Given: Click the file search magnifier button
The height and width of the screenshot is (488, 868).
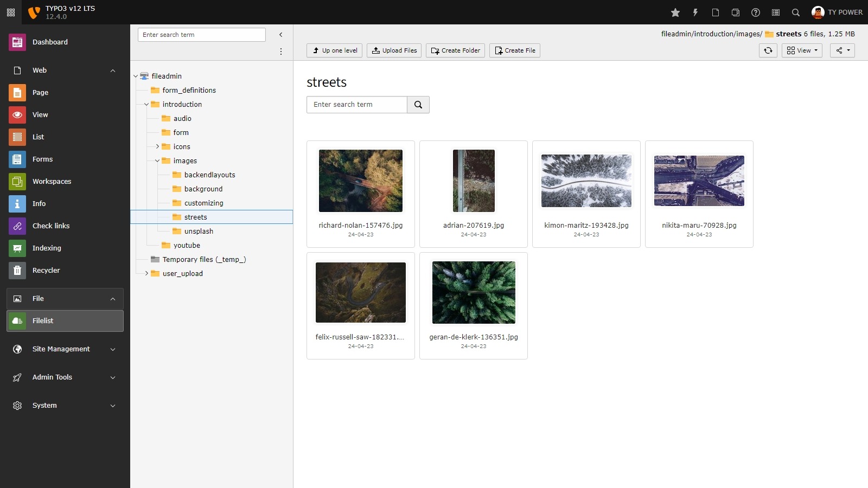Looking at the screenshot, I should [x=418, y=105].
